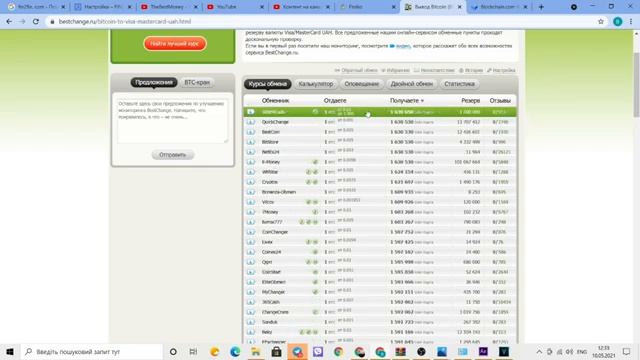Open Task View on taskbar

click(x=193, y=351)
